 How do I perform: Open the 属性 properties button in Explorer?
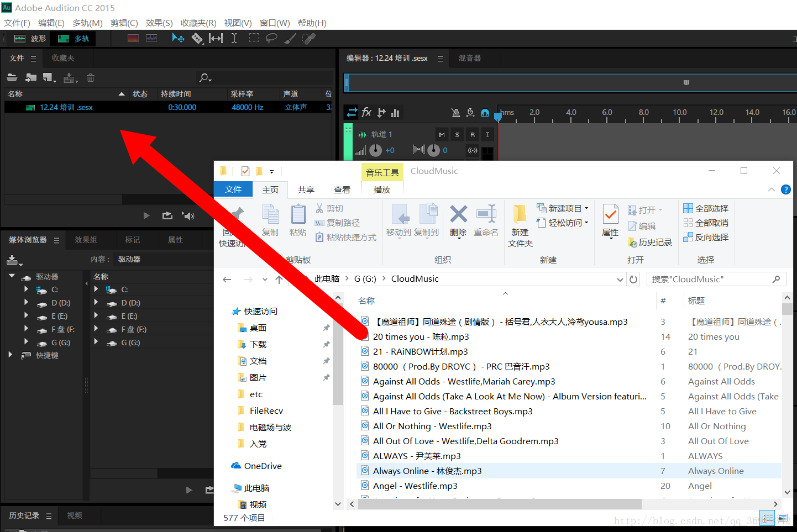[x=610, y=221]
